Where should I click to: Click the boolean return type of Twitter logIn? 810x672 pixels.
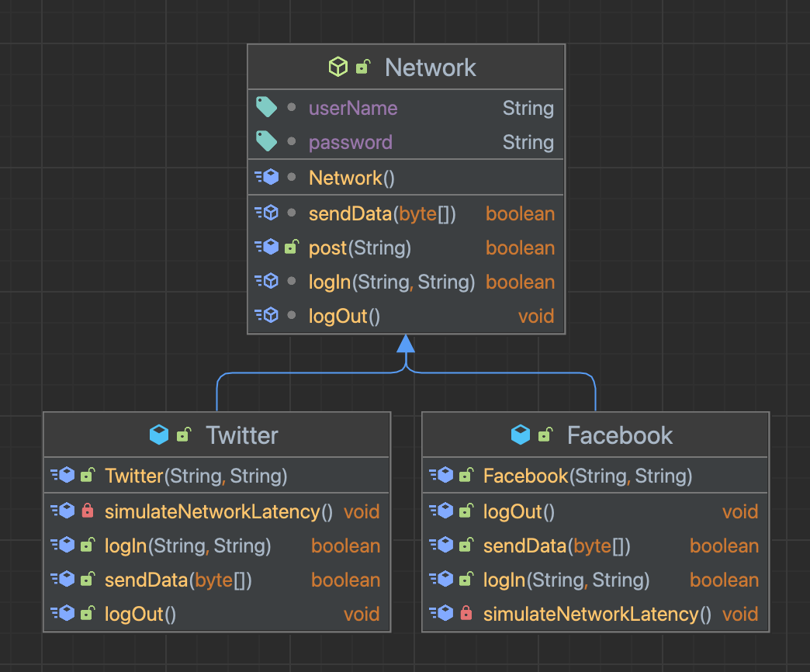(345, 546)
